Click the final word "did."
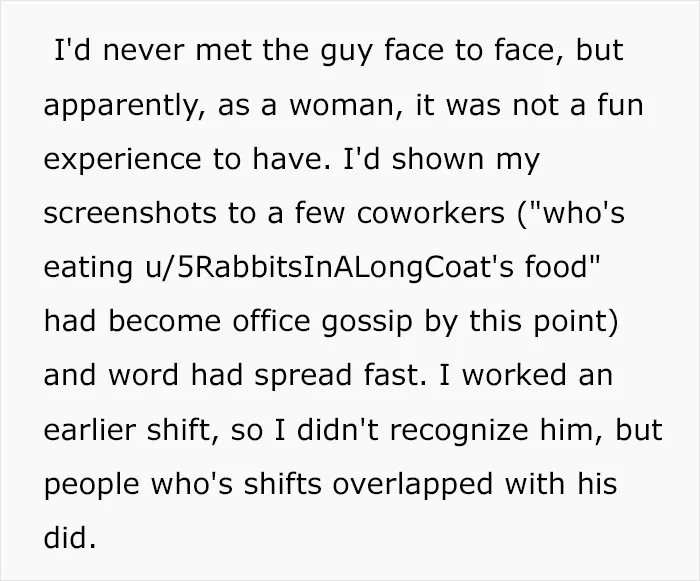 coord(70,538)
